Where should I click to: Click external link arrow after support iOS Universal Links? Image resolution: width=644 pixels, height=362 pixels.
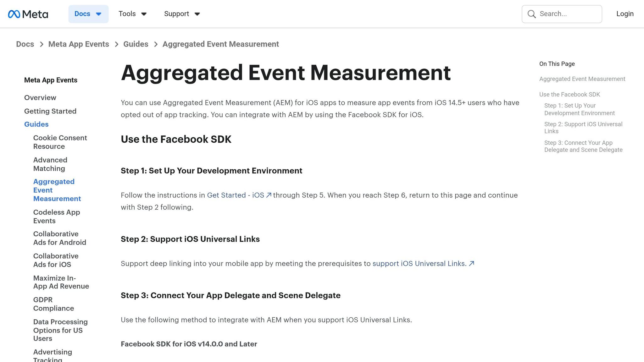click(x=471, y=264)
